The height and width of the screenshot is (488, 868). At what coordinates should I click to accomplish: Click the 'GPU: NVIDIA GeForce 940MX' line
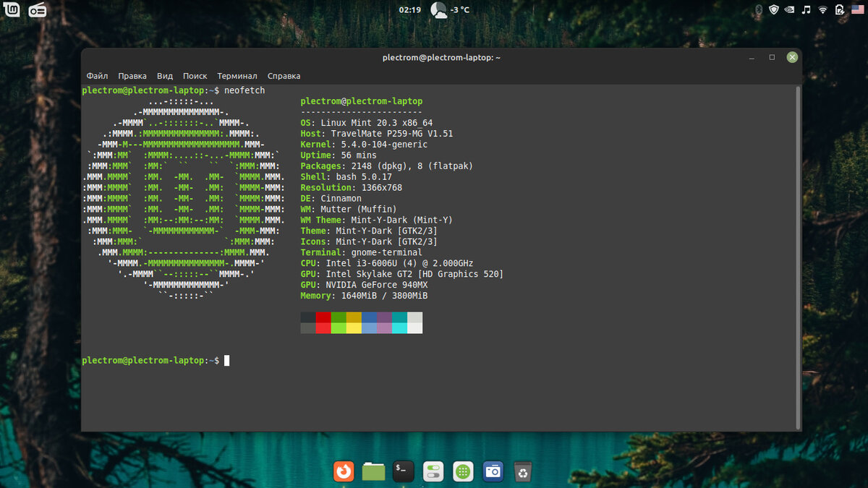click(364, 286)
